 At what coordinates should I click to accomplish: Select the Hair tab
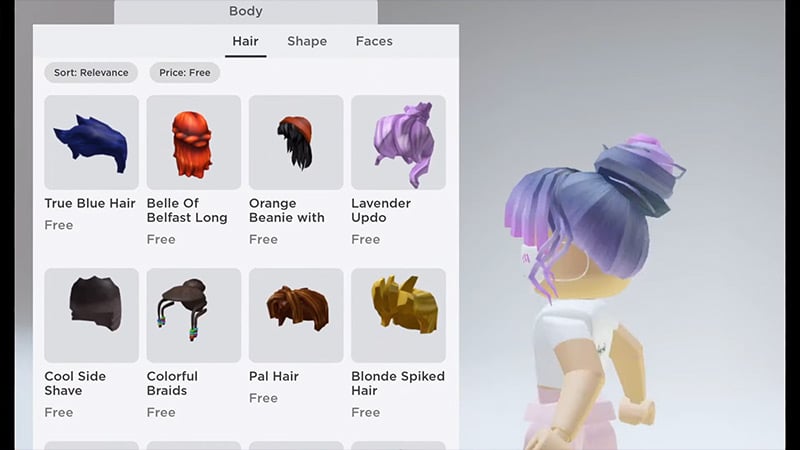[245, 41]
